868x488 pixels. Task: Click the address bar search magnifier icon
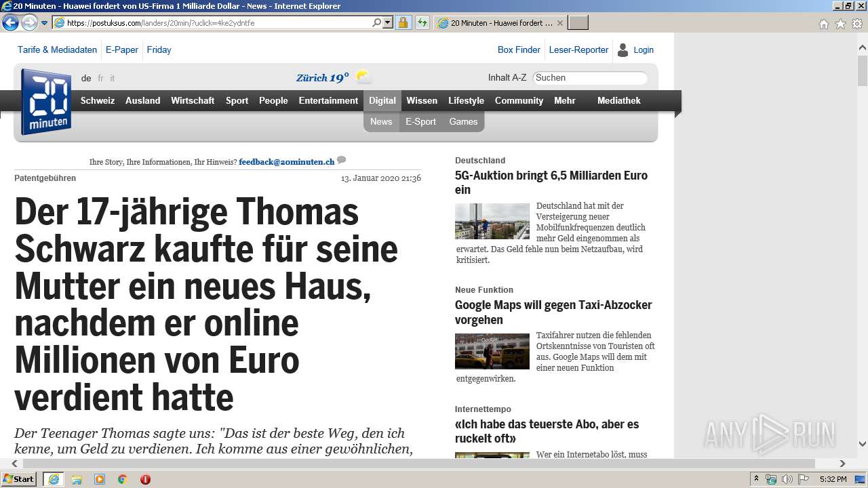click(377, 23)
